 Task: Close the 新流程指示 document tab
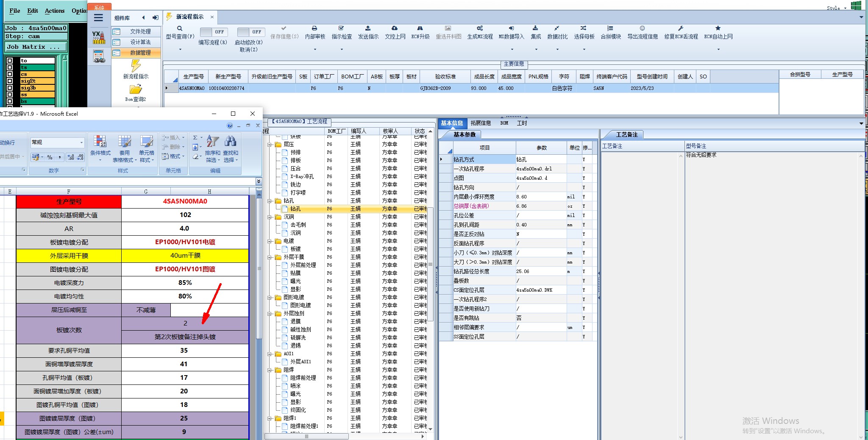tap(212, 17)
